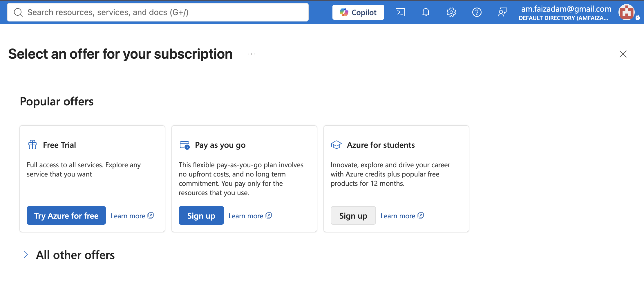The width and height of the screenshot is (644, 288).
Task: Click the Select an offer for your subscription title
Action: [120, 54]
